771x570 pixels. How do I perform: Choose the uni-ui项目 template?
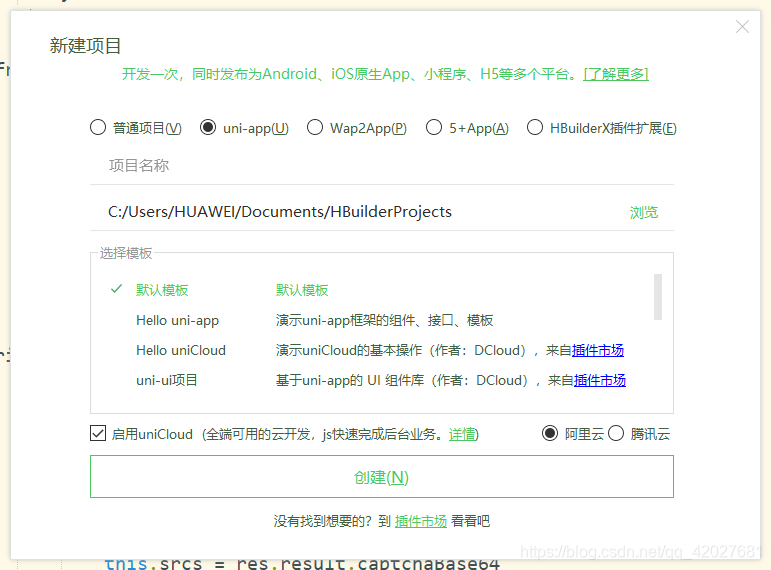167,381
